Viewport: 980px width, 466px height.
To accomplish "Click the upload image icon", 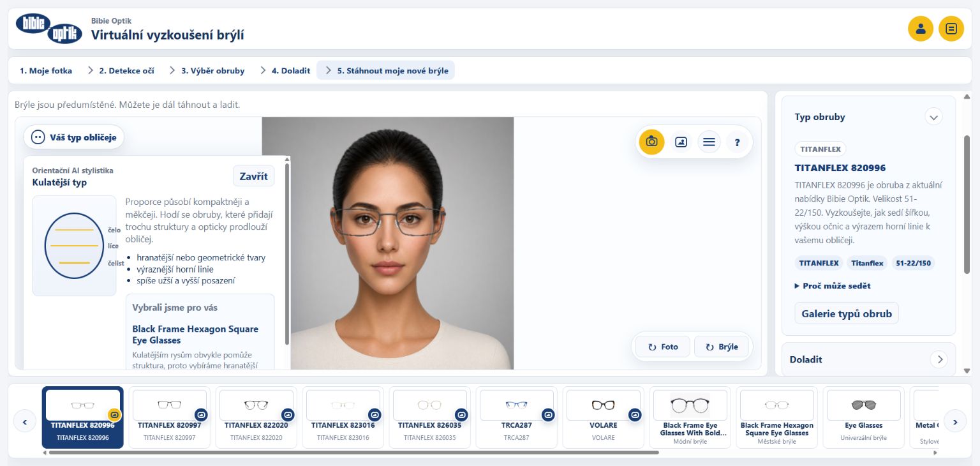I will (681, 142).
